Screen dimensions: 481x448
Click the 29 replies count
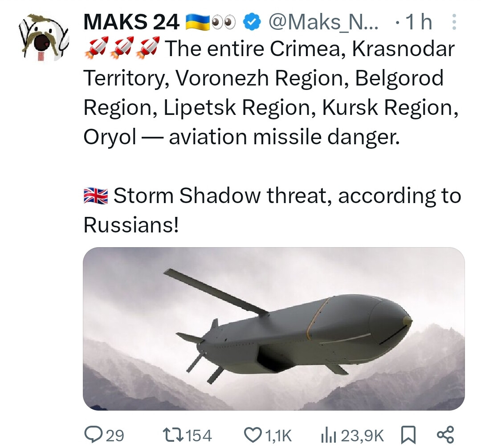coord(115,436)
